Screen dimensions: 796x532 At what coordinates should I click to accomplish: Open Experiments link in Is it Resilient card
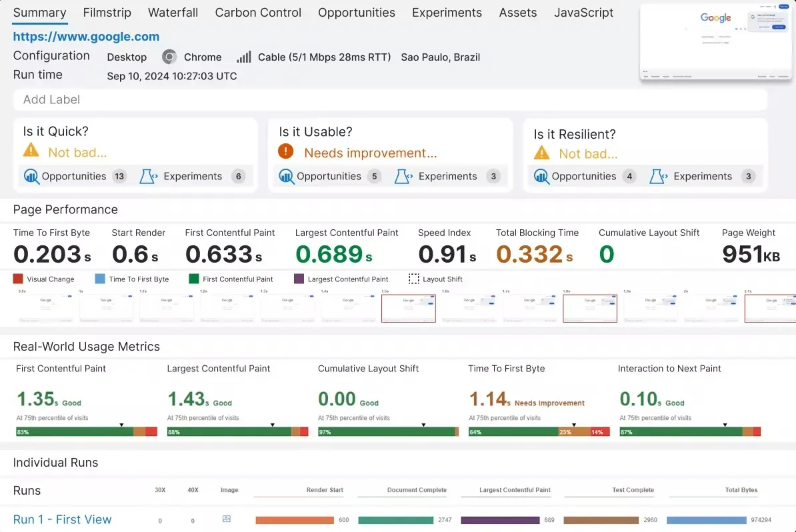click(x=703, y=176)
